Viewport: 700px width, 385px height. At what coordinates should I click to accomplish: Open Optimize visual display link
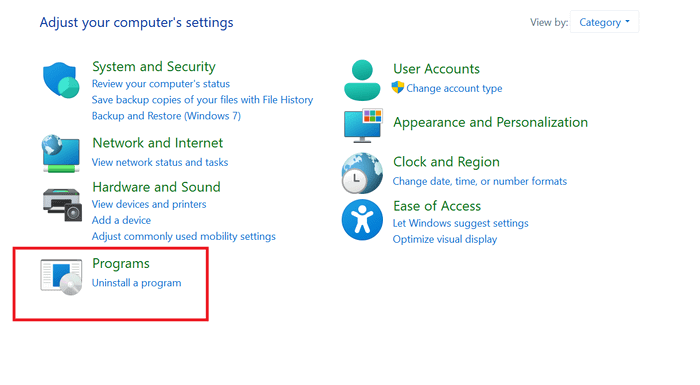(445, 239)
